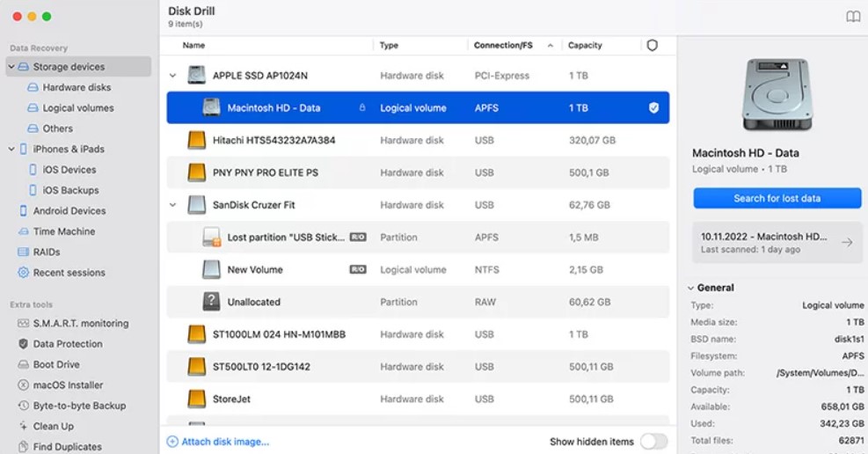Open Others in sidebar
The height and width of the screenshot is (454, 868).
click(57, 128)
